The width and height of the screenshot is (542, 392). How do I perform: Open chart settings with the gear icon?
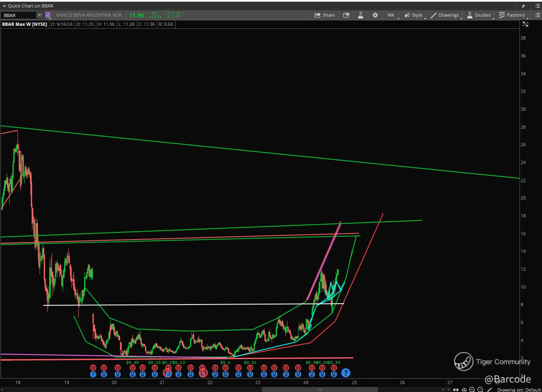[x=375, y=15]
